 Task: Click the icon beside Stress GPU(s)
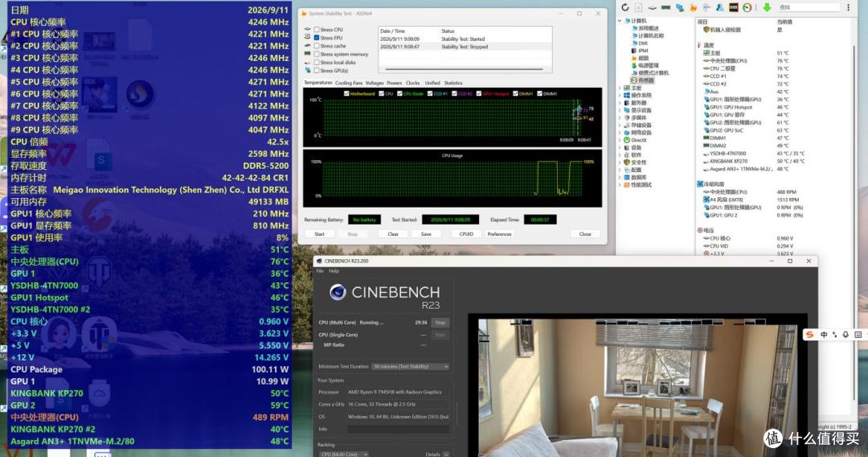(308, 70)
